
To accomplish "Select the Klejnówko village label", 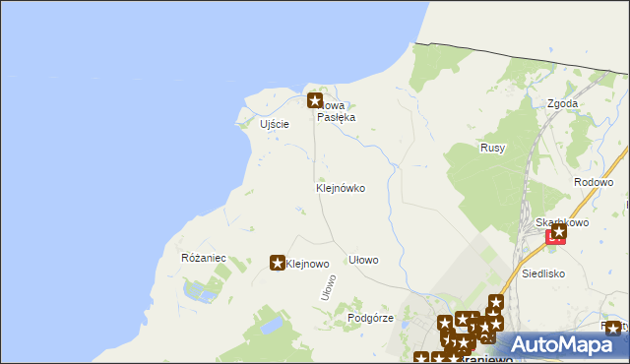I will coord(341,188).
